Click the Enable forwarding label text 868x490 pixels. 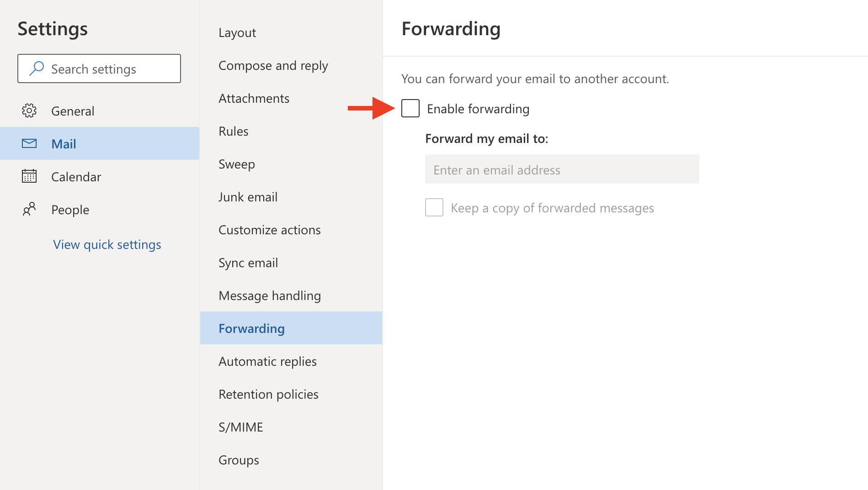pyautogui.click(x=478, y=109)
